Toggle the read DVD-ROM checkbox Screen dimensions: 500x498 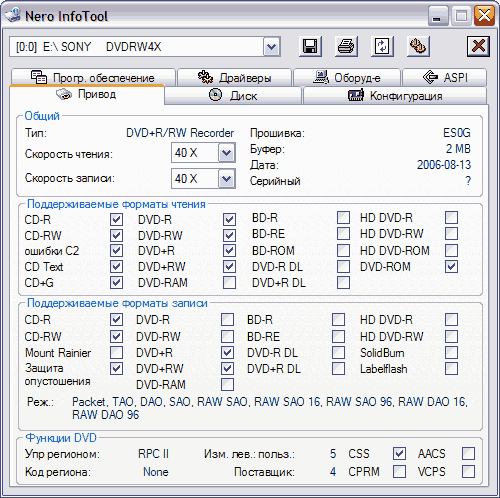click(451, 267)
